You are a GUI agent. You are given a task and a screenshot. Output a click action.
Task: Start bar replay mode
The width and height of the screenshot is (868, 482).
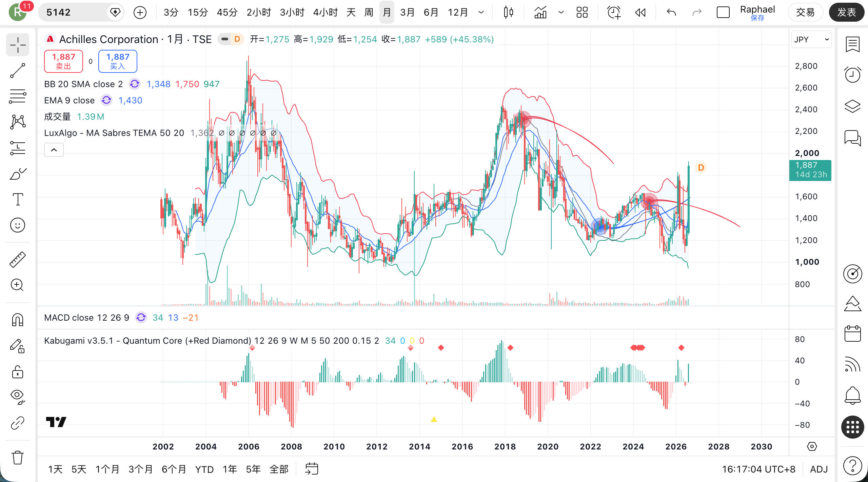(640, 13)
